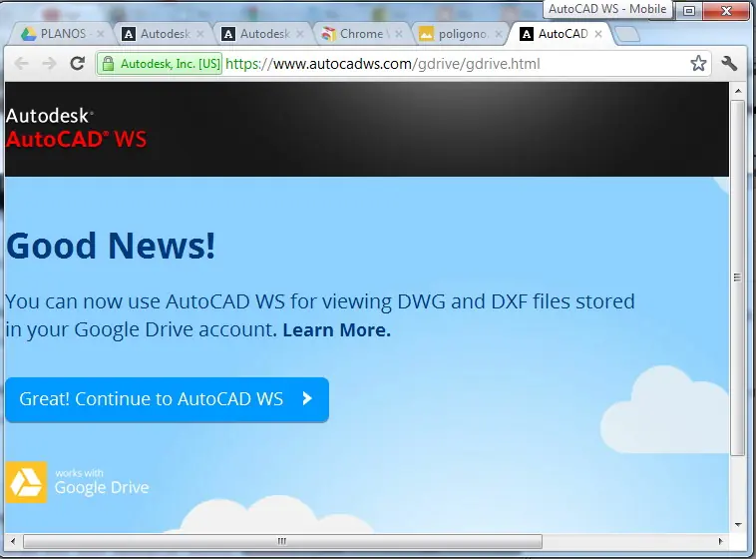This screenshot has width=756, height=559.
Task: Click the browser forward arrow
Action: [49, 63]
